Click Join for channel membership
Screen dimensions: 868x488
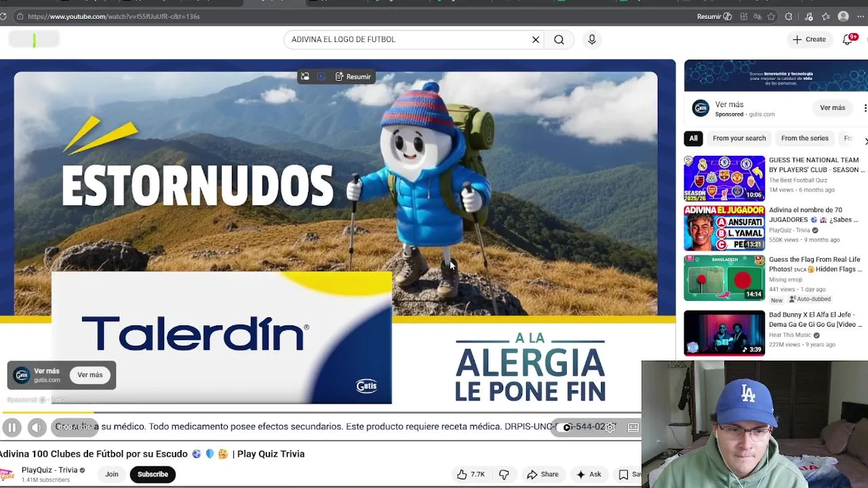pyautogui.click(x=112, y=474)
